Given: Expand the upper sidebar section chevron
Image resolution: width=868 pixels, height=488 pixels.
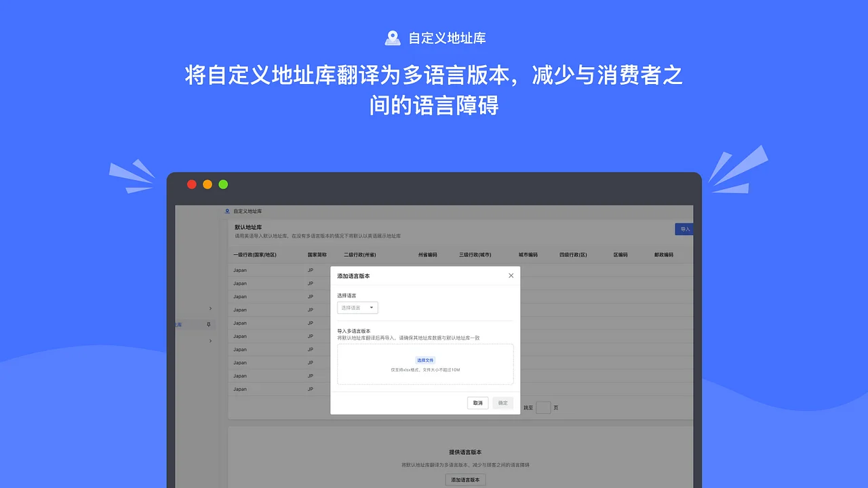Looking at the screenshot, I should 210,308.
